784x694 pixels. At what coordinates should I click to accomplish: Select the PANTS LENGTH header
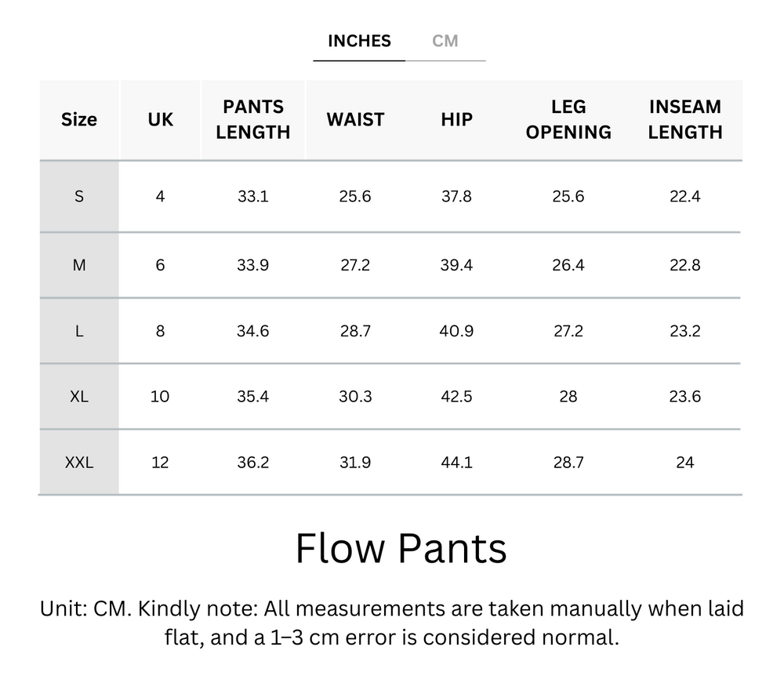[252, 119]
